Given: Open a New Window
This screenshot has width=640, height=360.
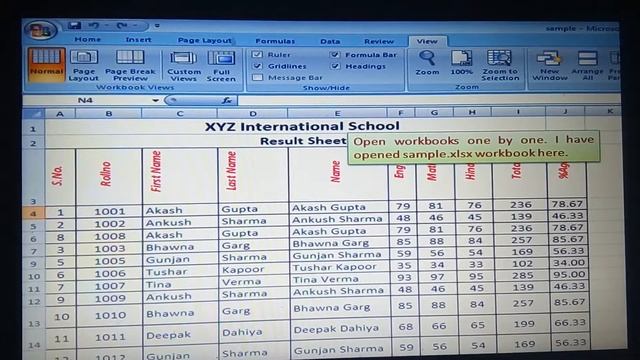Looking at the screenshot, I should [549, 65].
